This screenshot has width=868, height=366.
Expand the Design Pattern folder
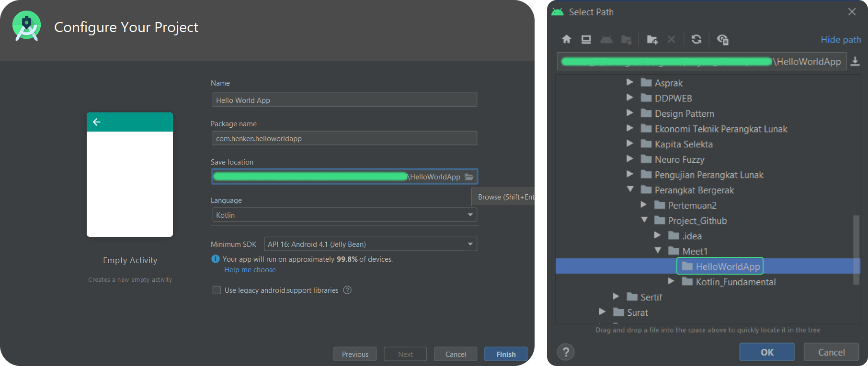pyautogui.click(x=630, y=113)
